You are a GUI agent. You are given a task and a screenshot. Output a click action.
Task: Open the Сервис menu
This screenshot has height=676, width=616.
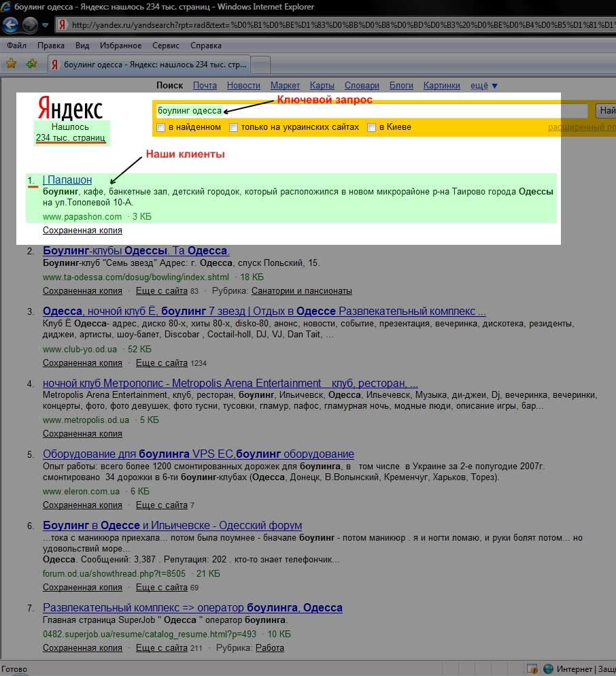click(x=165, y=46)
